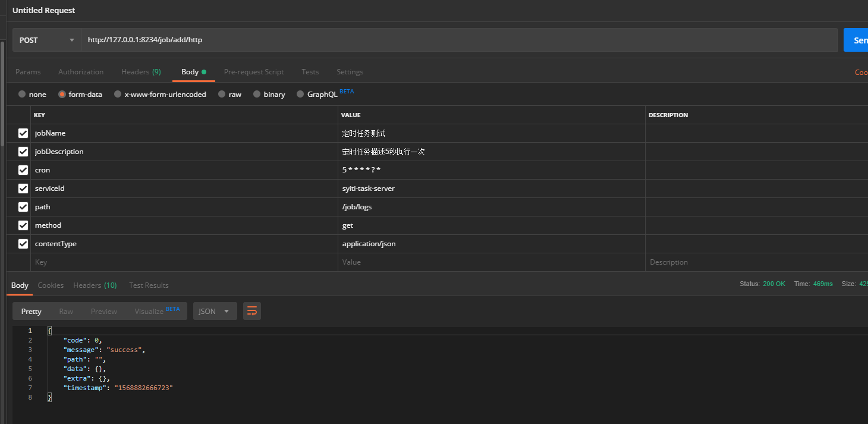Toggle line wrapping in the response viewer
This screenshot has width=868, height=424.
coord(251,310)
